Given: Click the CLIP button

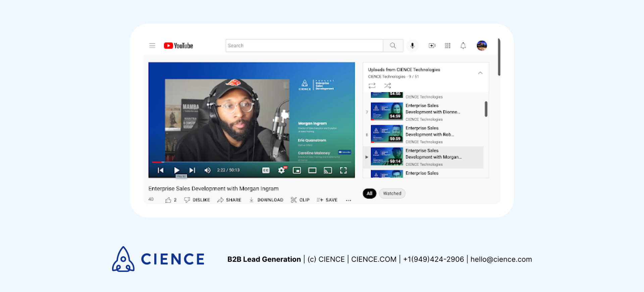Looking at the screenshot, I should 300,200.
